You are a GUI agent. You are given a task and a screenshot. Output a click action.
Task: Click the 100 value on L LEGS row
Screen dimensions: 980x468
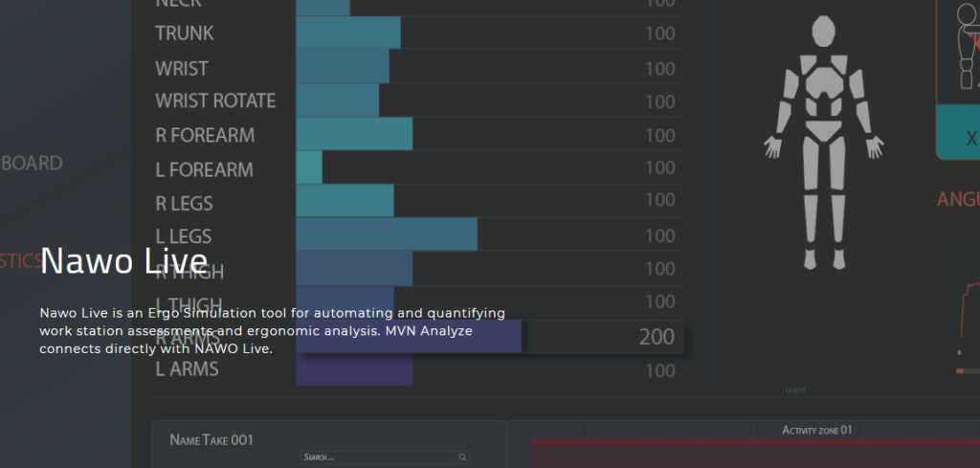tap(660, 235)
